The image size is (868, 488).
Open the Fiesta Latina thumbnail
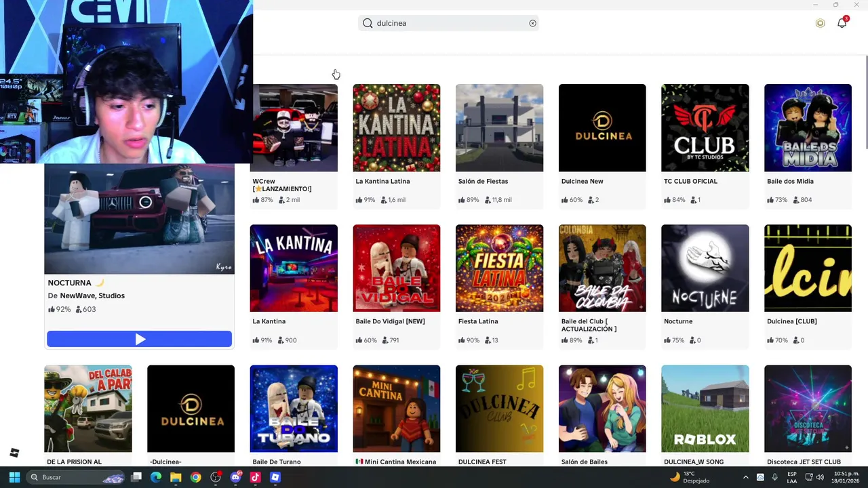[x=499, y=268]
